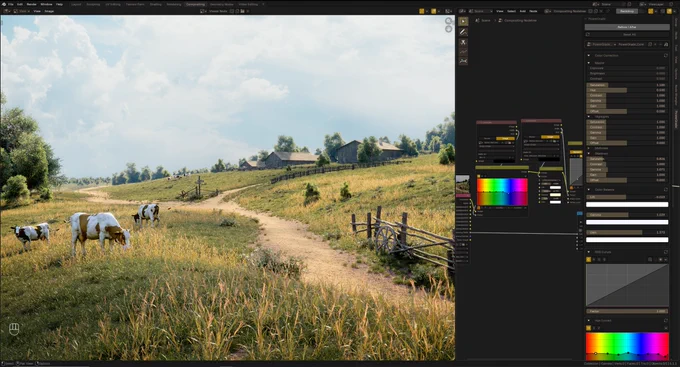
Task: Collapse the RGB Curves panel
Action: (x=588, y=252)
